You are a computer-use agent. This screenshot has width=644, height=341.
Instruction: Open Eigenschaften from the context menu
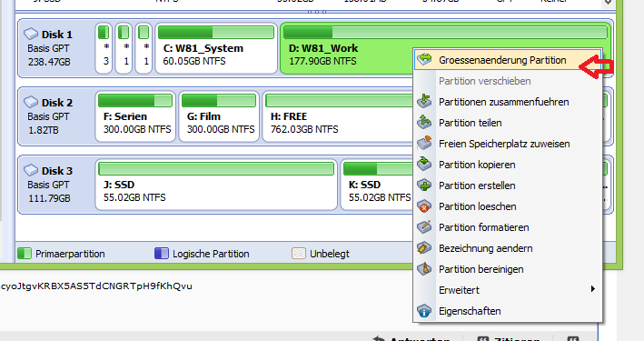[508, 311]
